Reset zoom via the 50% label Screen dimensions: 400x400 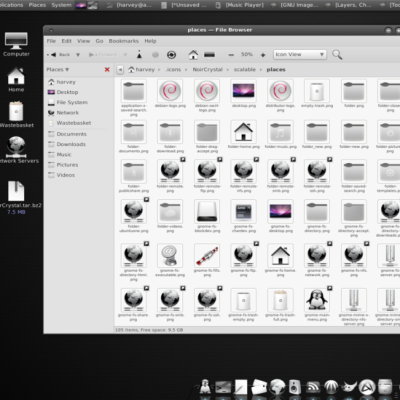(247, 54)
